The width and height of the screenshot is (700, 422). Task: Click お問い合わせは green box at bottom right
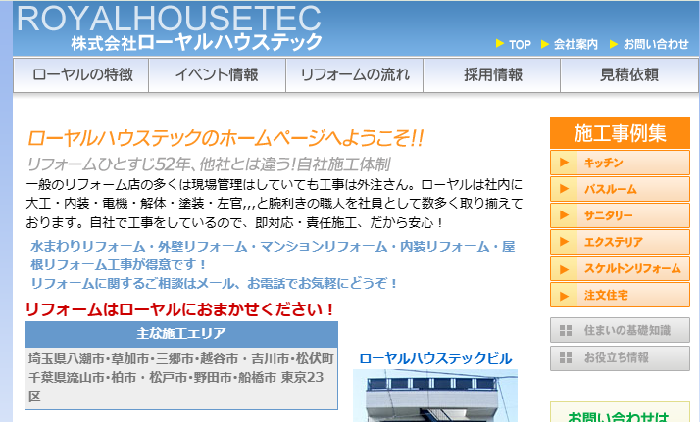click(620, 412)
